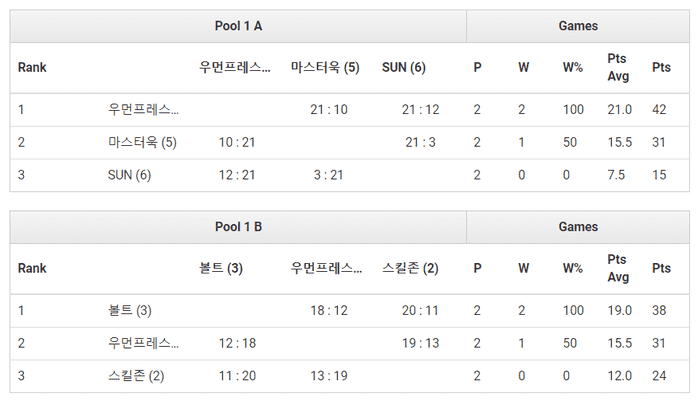The width and height of the screenshot is (698, 405).
Task: Open the 볼트 (3) team row link
Action: click(x=129, y=310)
